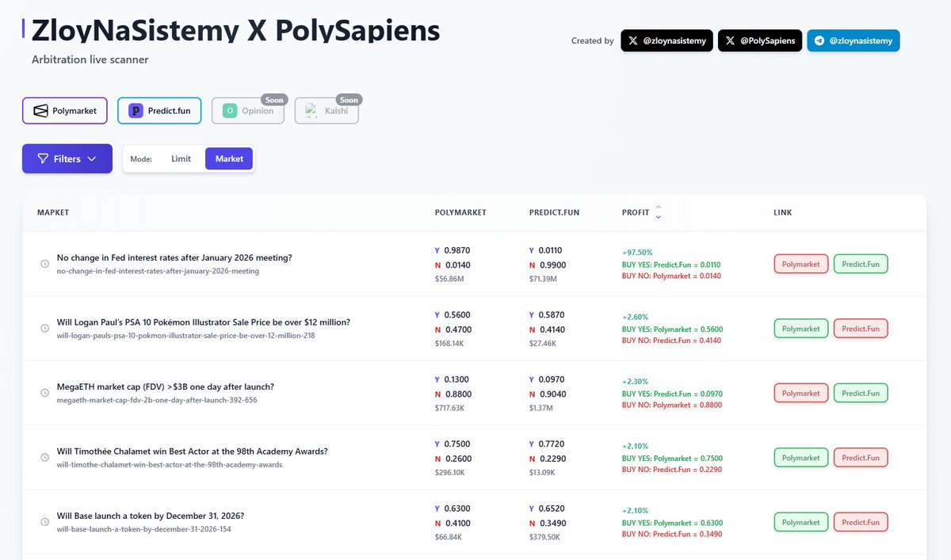Screen dimensions: 951x560
Task: Click the Opinion platform chip marked Soon
Action: (248, 111)
